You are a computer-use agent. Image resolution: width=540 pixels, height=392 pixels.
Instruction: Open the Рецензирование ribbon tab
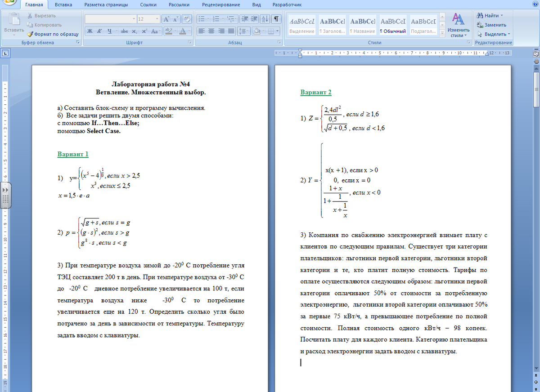(x=220, y=5)
